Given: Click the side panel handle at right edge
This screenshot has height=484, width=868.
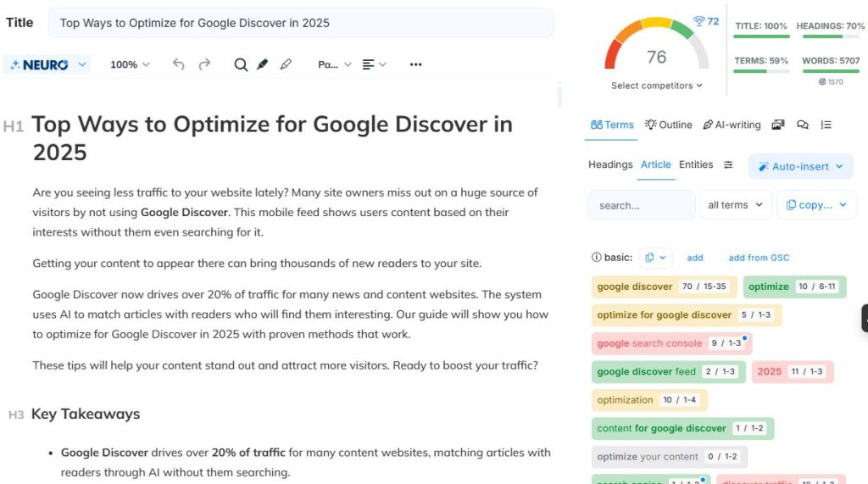Looking at the screenshot, I should click(x=865, y=318).
